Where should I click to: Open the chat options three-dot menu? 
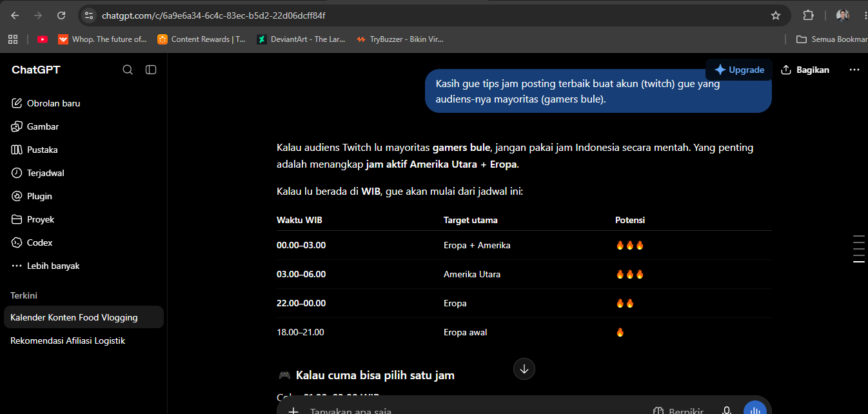(x=854, y=70)
